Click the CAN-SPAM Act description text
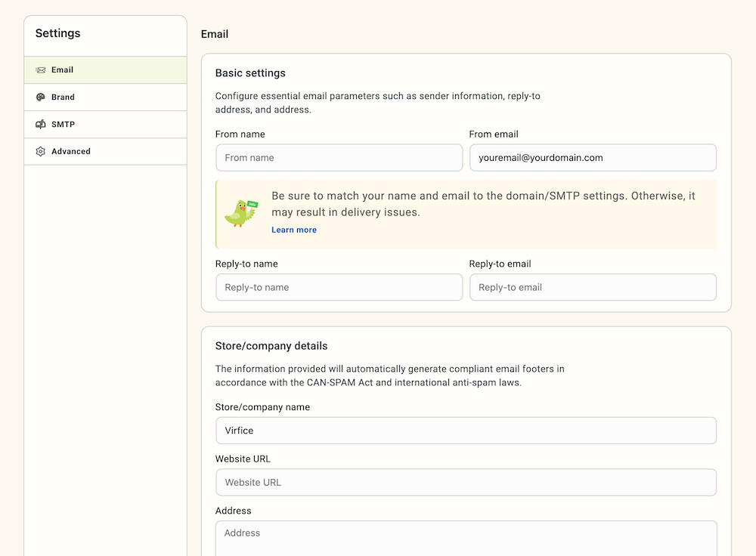Image resolution: width=756 pixels, height=556 pixels. tap(389, 375)
